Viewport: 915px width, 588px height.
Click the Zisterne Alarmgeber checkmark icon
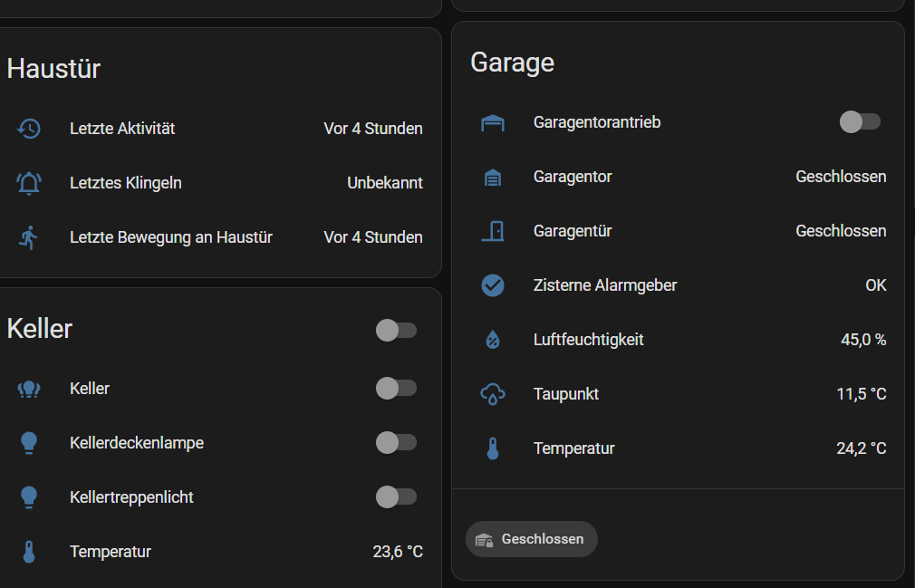click(x=492, y=285)
